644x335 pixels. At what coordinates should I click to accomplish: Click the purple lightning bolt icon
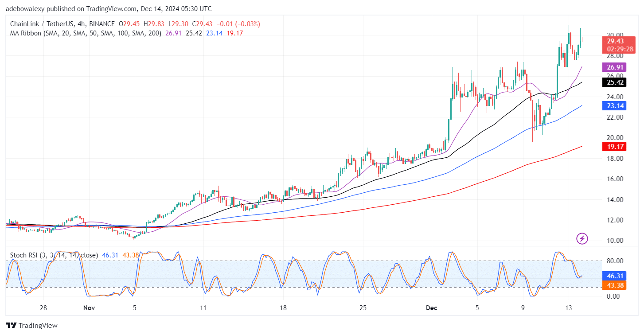point(582,239)
